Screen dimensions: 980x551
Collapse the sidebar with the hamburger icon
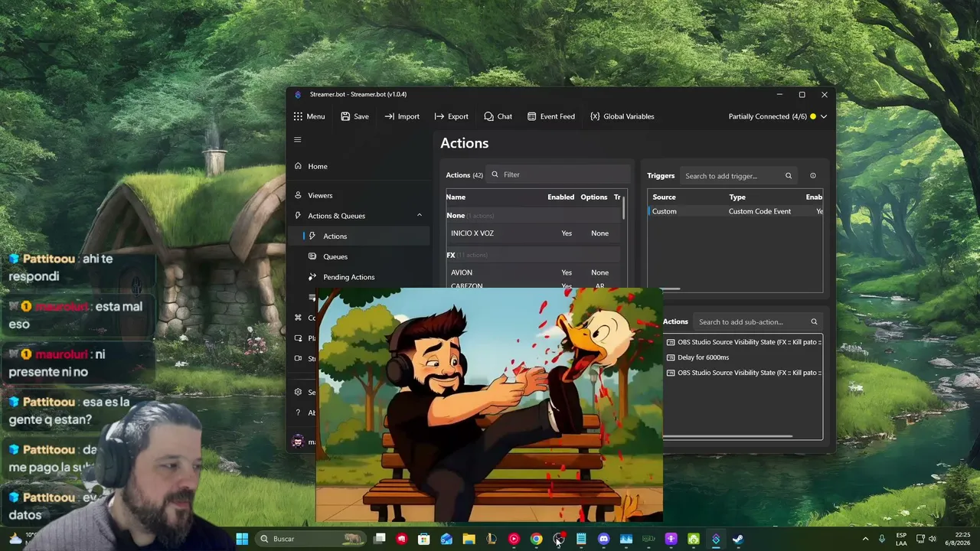[x=298, y=139]
